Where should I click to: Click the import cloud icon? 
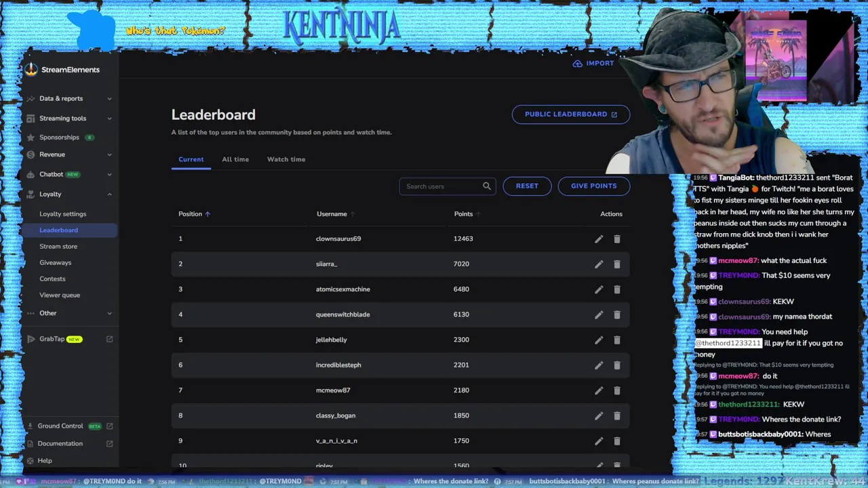tap(577, 63)
